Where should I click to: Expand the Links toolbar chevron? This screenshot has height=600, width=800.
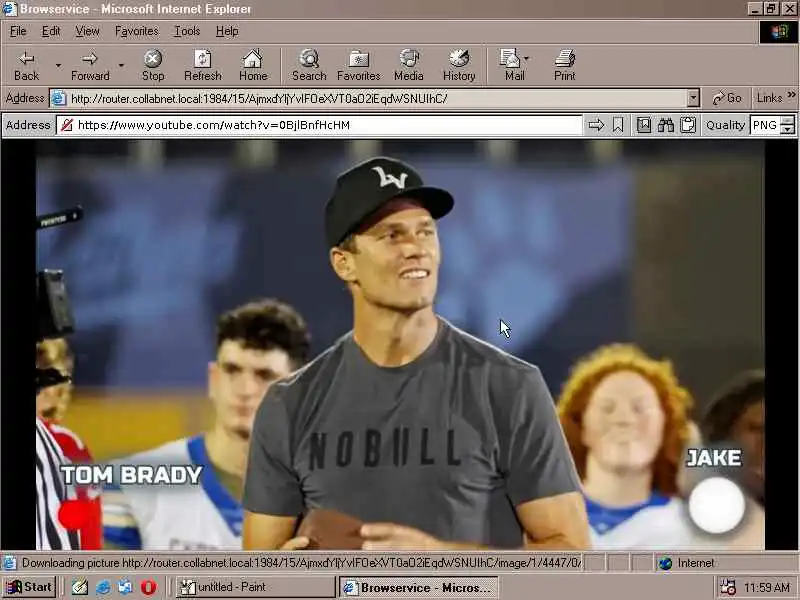791,95
